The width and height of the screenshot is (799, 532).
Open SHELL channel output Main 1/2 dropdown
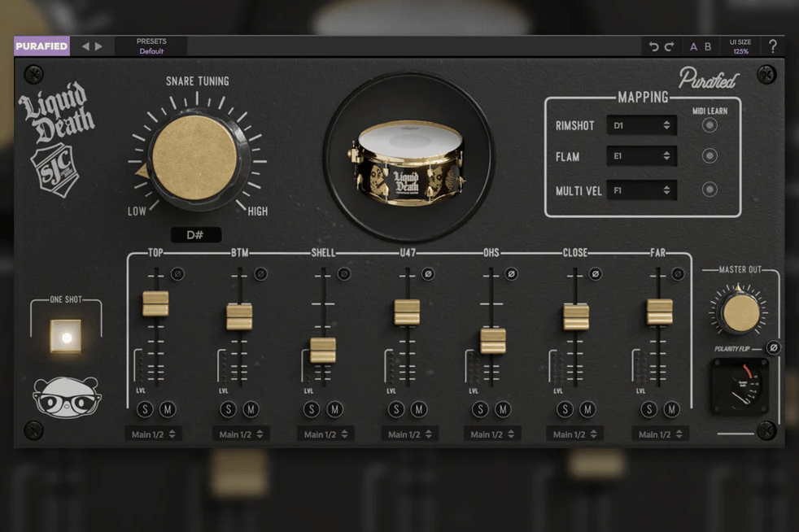[x=325, y=434]
